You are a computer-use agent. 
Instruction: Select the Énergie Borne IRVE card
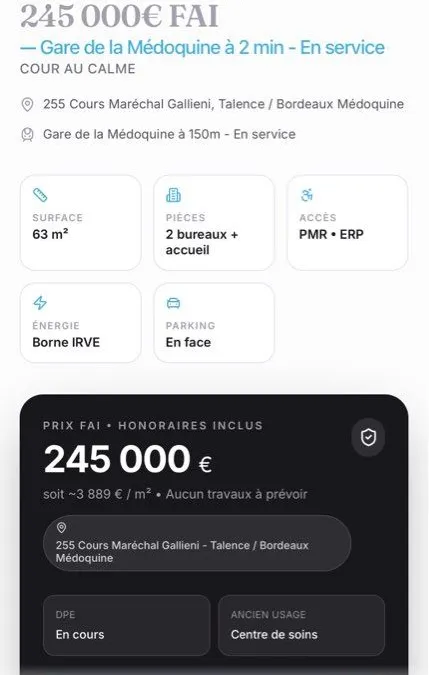(80, 323)
